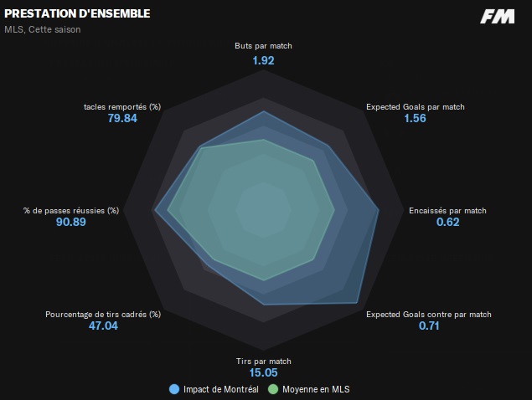Click the FM logo icon
Image resolution: width=532 pixels, height=400 pixels.
498,17
